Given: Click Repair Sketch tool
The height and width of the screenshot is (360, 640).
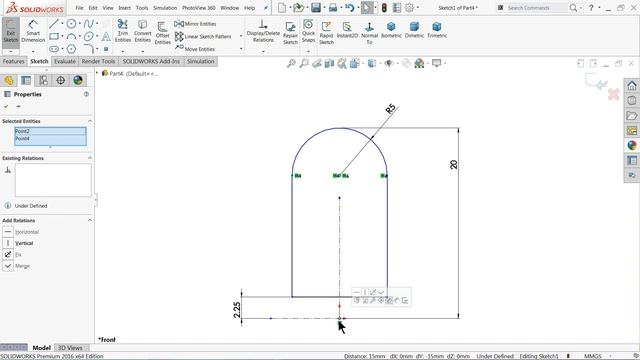Looking at the screenshot, I should [290, 33].
